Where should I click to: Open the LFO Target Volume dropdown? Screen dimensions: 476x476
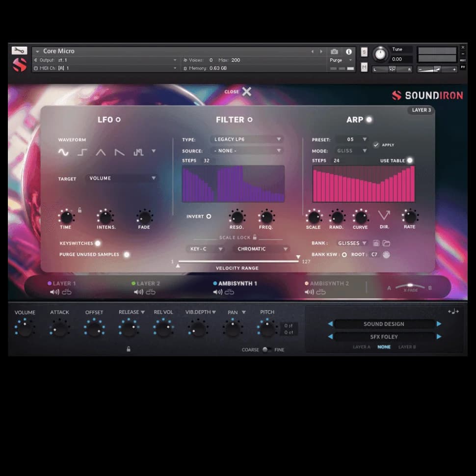122,178
